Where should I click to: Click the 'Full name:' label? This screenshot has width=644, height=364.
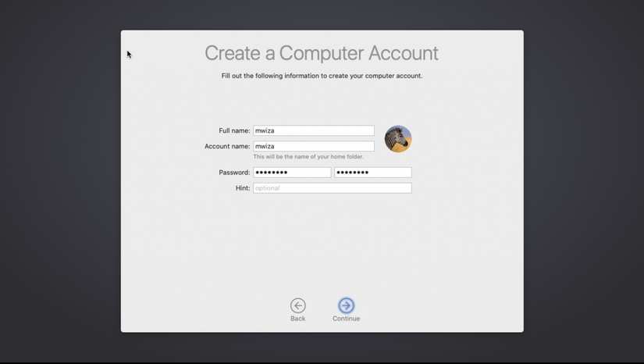click(x=234, y=130)
